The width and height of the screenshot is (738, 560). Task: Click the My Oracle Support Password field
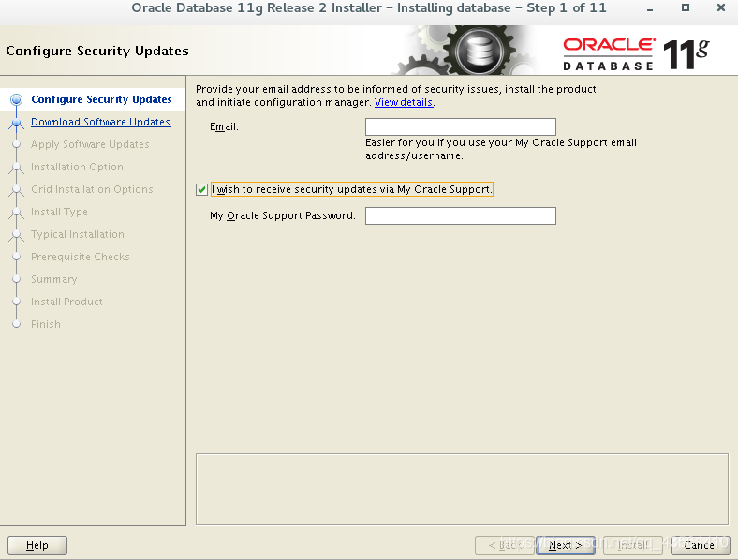(x=460, y=216)
